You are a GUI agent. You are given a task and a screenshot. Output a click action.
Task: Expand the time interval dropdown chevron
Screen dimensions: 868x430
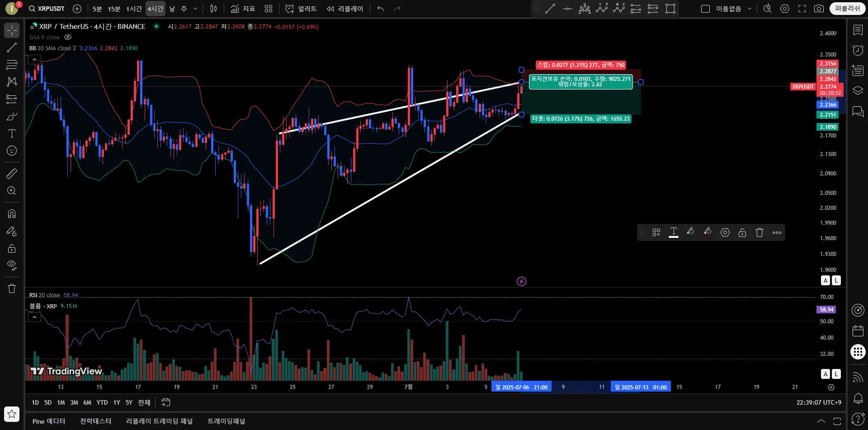pyautogui.click(x=195, y=9)
